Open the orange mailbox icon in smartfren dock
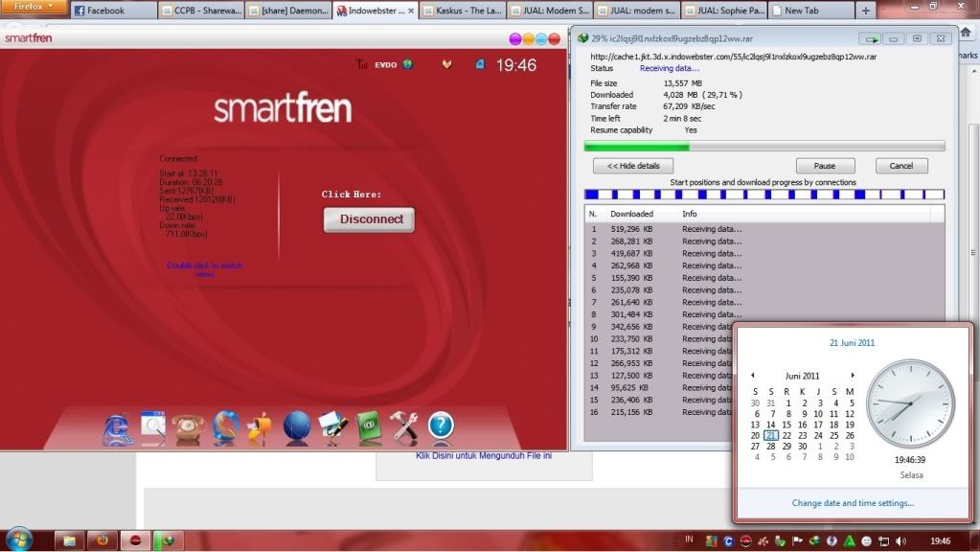Screen dimensions: 980x552 (x=260, y=428)
